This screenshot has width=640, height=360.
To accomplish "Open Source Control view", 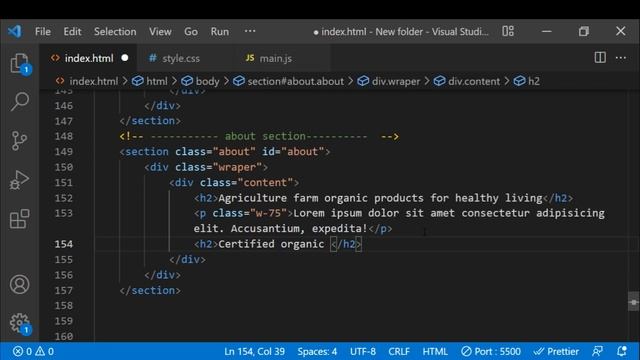I will click(x=20, y=140).
